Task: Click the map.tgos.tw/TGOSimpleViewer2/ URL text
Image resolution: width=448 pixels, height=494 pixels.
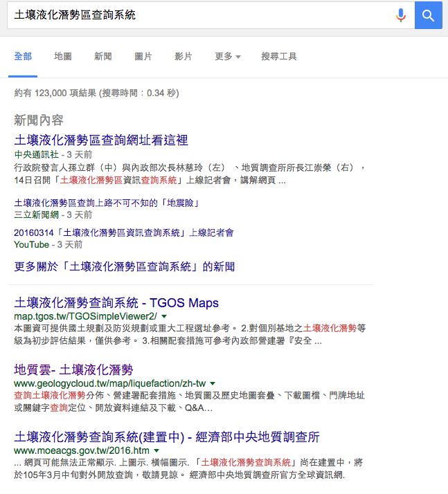Action: 85,316
